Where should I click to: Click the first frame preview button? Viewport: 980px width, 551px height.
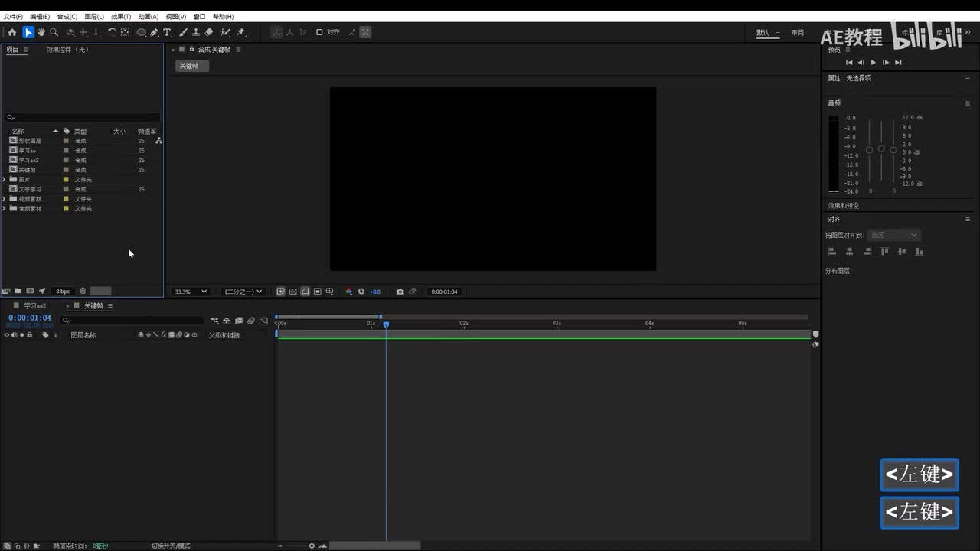point(849,63)
